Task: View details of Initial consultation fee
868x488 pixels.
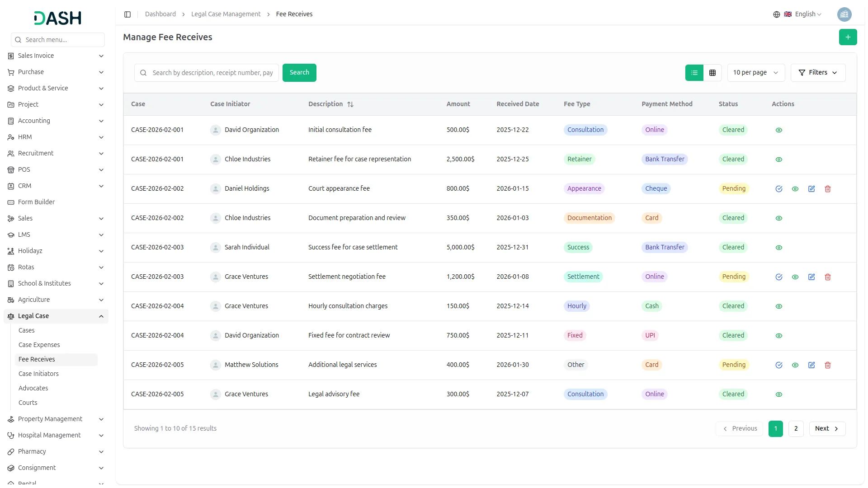Action: [x=778, y=130]
